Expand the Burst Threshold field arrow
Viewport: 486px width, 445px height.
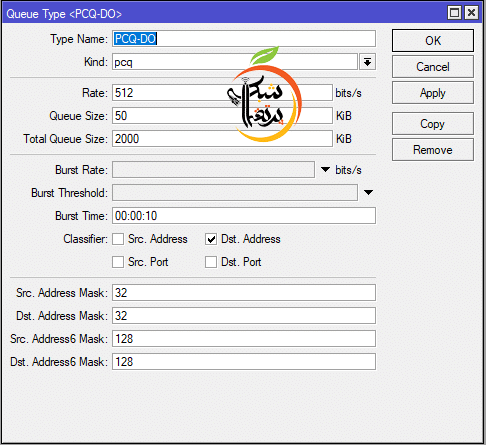[x=368, y=192]
